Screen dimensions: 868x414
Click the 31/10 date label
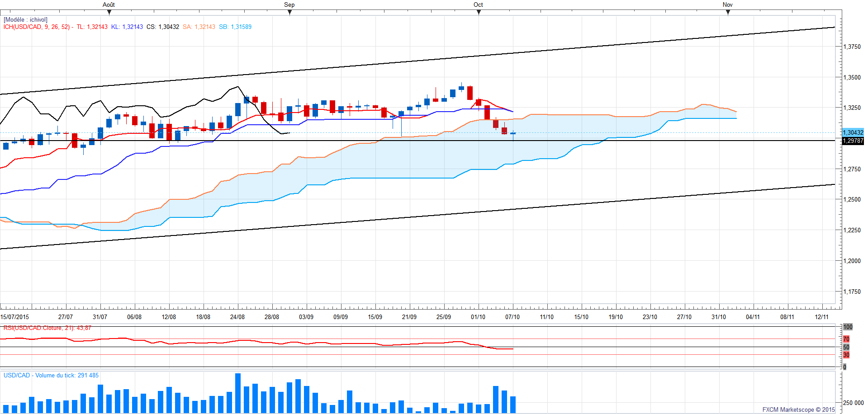pyautogui.click(x=719, y=317)
